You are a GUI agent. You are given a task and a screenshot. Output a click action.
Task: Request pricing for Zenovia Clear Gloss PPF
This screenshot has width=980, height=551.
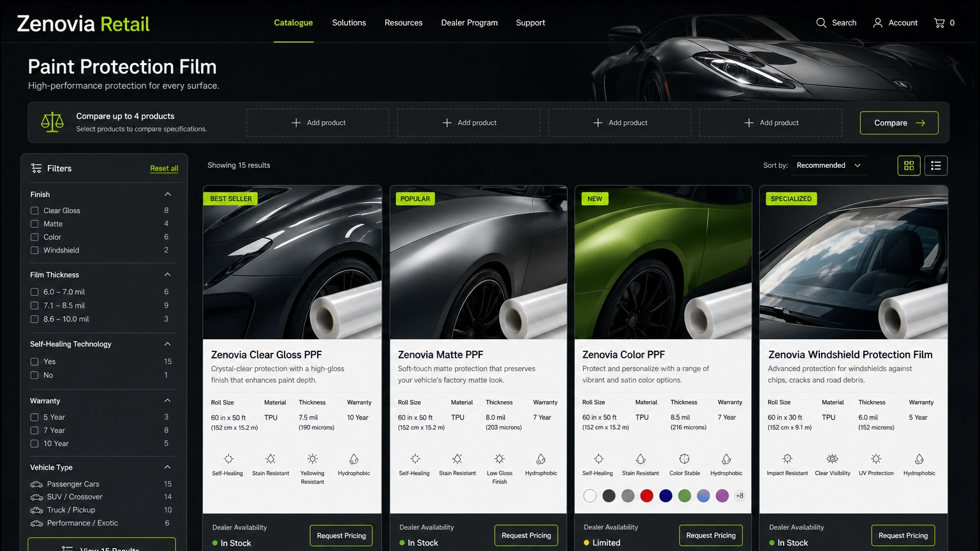[x=341, y=536]
